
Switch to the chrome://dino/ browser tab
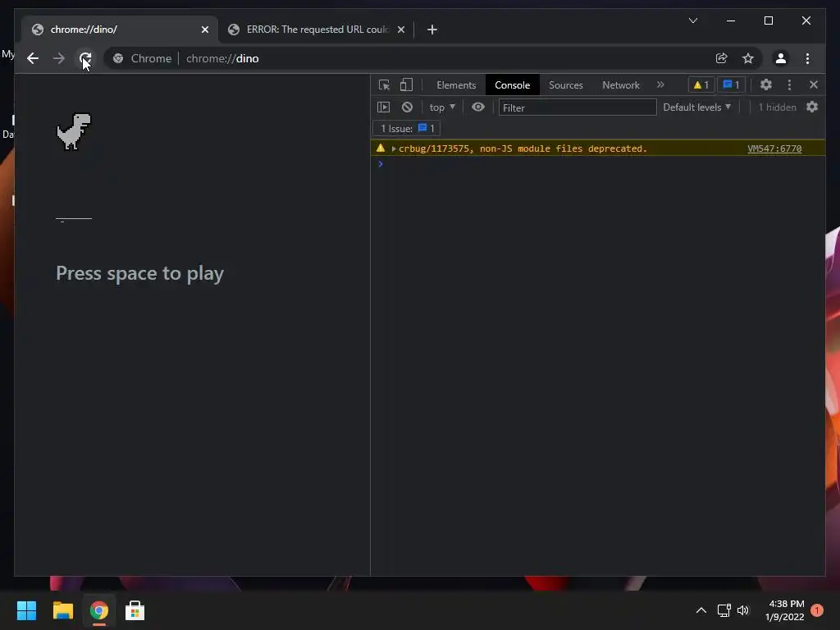pyautogui.click(x=120, y=30)
